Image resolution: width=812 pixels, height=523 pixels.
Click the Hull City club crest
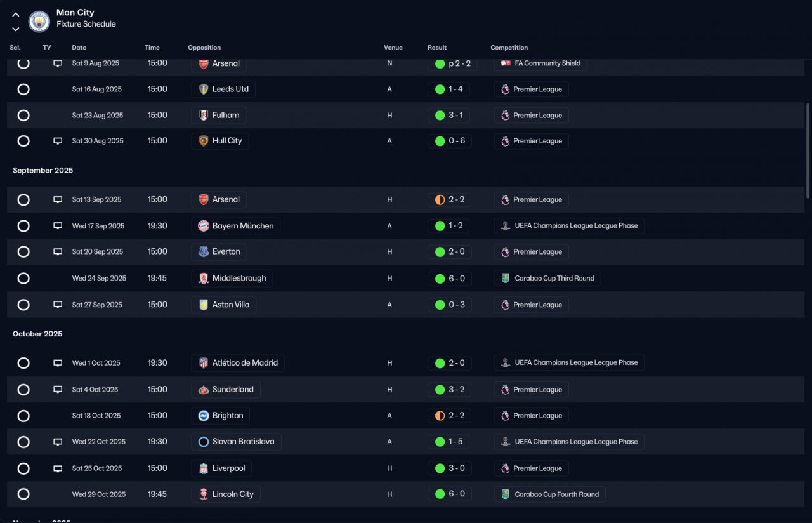pos(204,141)
